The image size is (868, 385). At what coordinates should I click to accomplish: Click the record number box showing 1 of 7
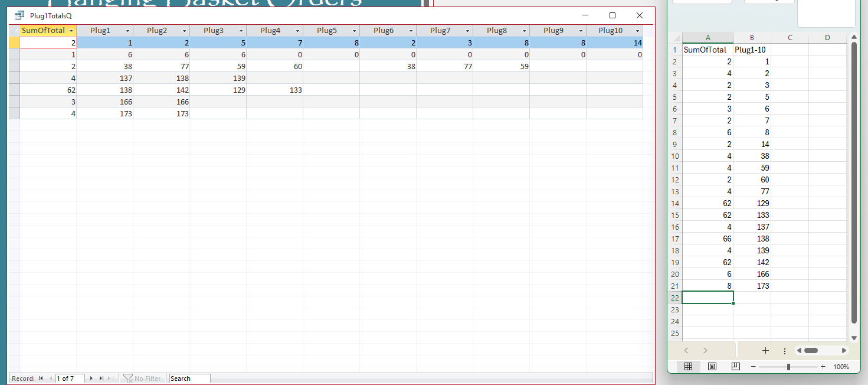tap(70, 379)
